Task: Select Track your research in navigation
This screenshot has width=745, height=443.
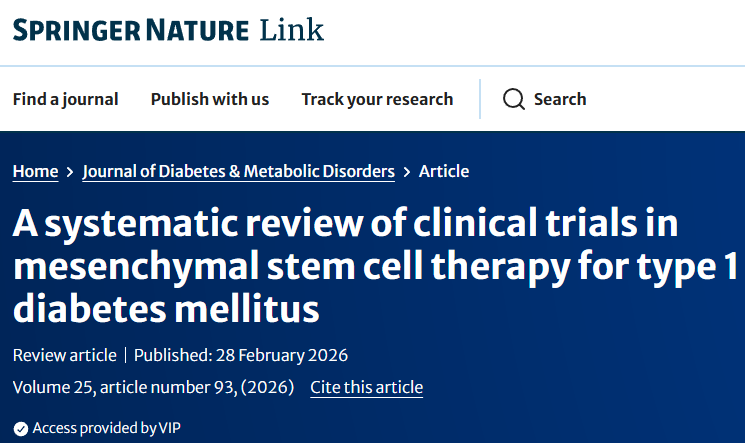Action: pos(377,99)
